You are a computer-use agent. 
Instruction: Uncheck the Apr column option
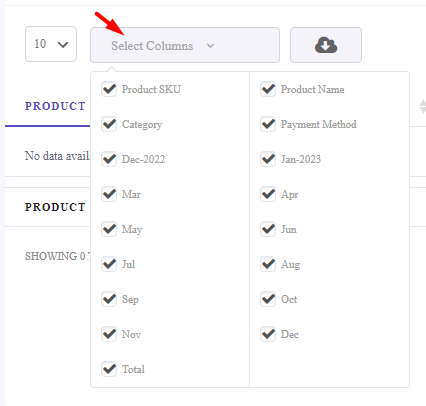point(268,194)
